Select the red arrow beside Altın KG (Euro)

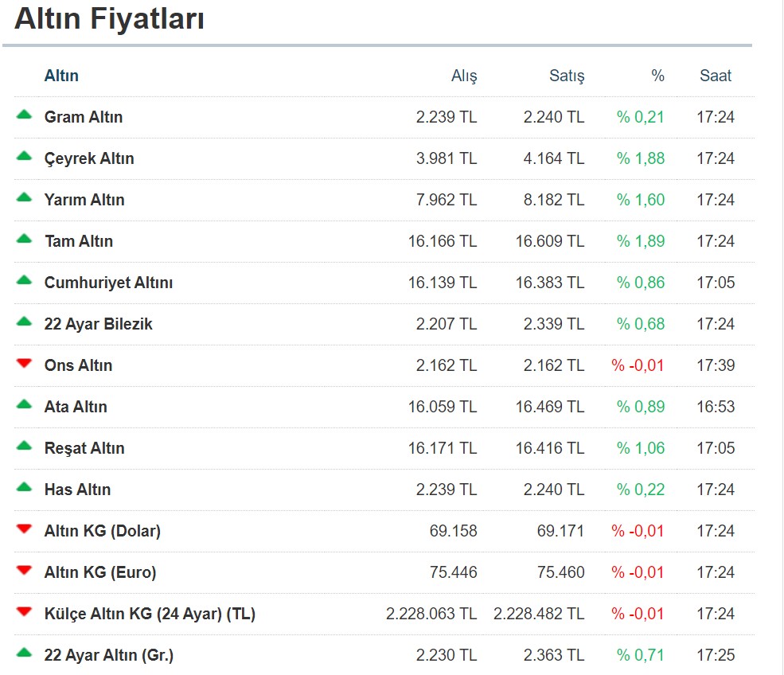(x=24, y=572)
